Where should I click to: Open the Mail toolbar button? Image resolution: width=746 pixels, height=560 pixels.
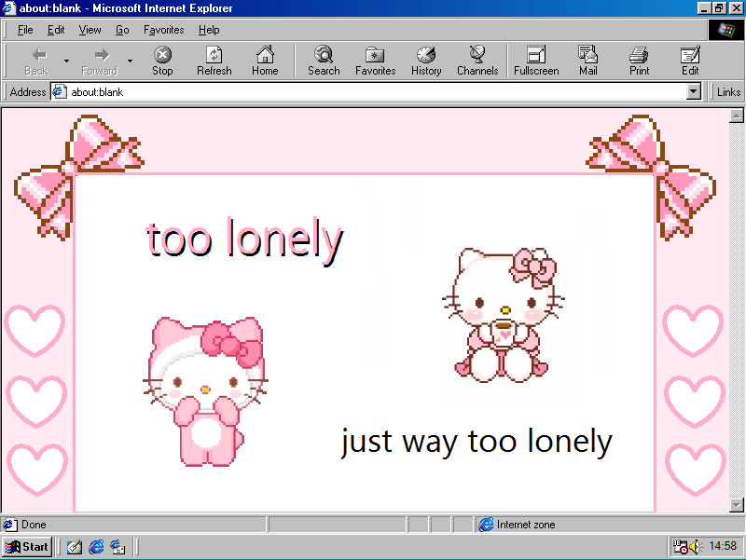(x=588, y=61)
